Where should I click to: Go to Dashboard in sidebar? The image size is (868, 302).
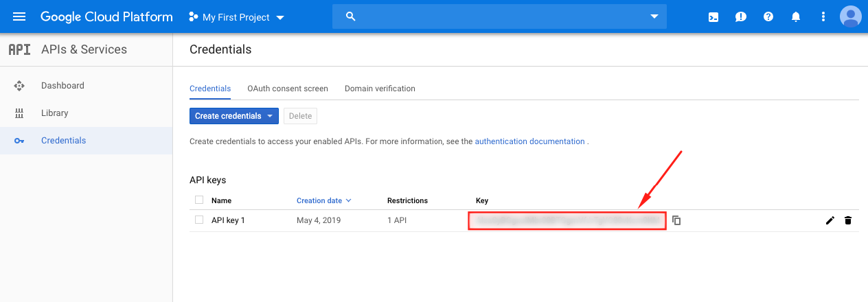(x=62, y=86)
